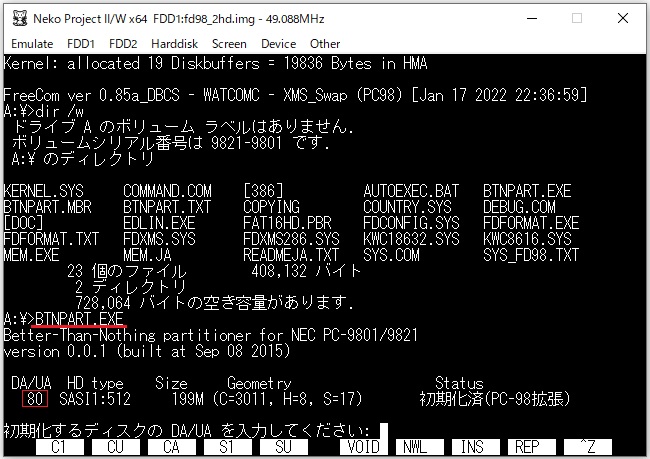Screen dimensions: 650x459
Task: Click the REP function key label
Action: coord(531,447)
